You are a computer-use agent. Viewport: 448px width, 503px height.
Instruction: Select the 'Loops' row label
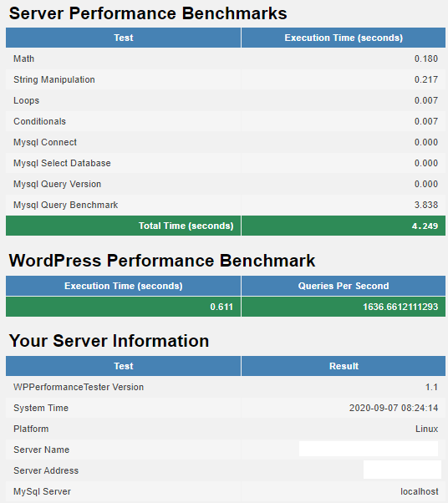coord(26,100)
